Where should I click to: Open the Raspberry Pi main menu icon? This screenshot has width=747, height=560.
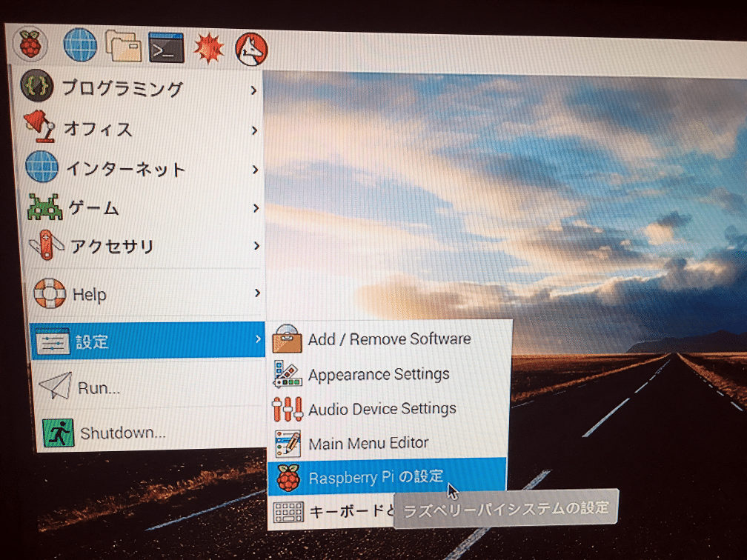tap(30, 43)
